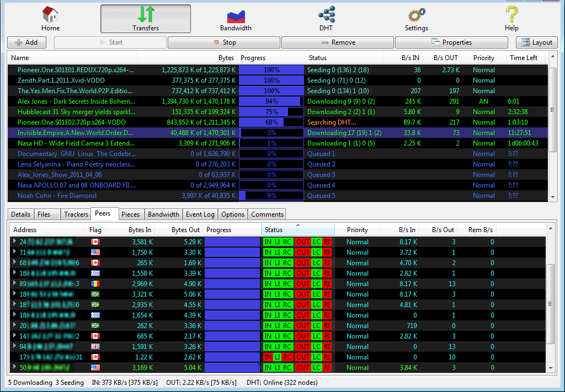565x392 pixels.
Task: Click the Romanian flag of peer 89
Action: 95,283
